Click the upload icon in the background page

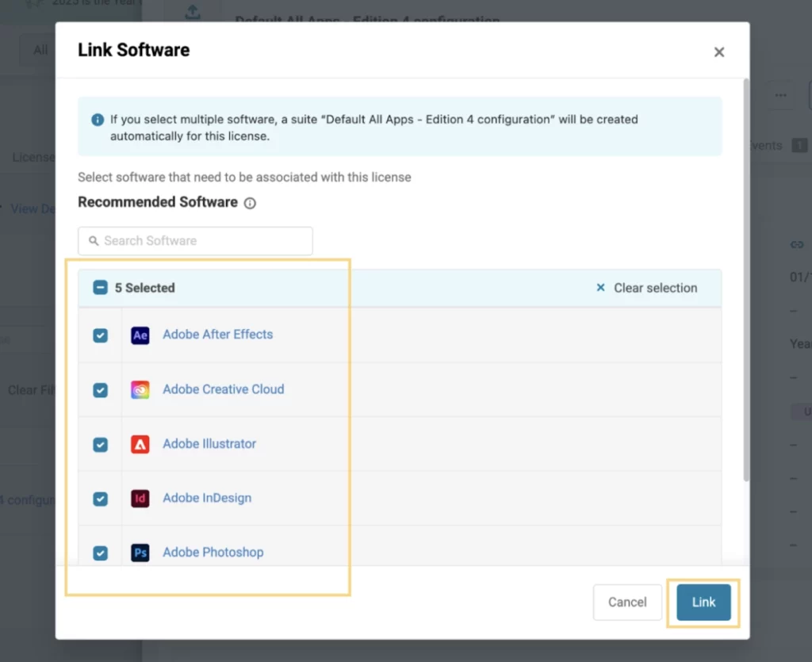(193, 11)
